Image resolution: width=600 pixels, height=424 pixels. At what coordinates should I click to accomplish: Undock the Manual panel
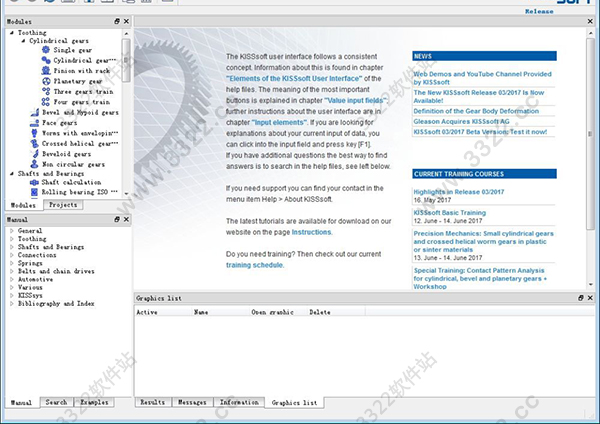[117, 219]
